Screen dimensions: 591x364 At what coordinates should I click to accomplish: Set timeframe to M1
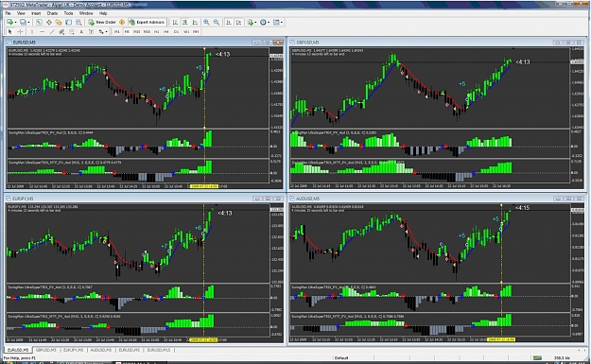[x=117, y=31]
